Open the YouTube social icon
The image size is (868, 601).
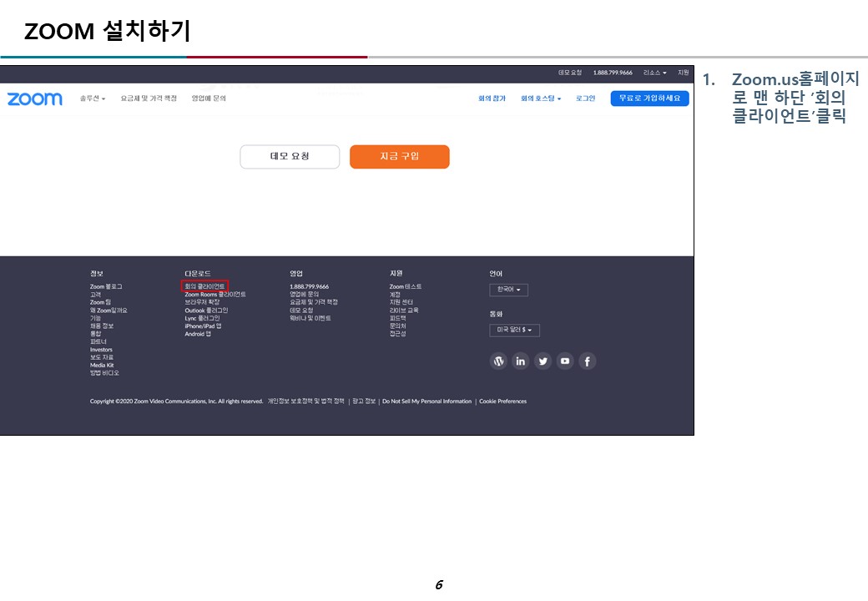coord(565,361)
